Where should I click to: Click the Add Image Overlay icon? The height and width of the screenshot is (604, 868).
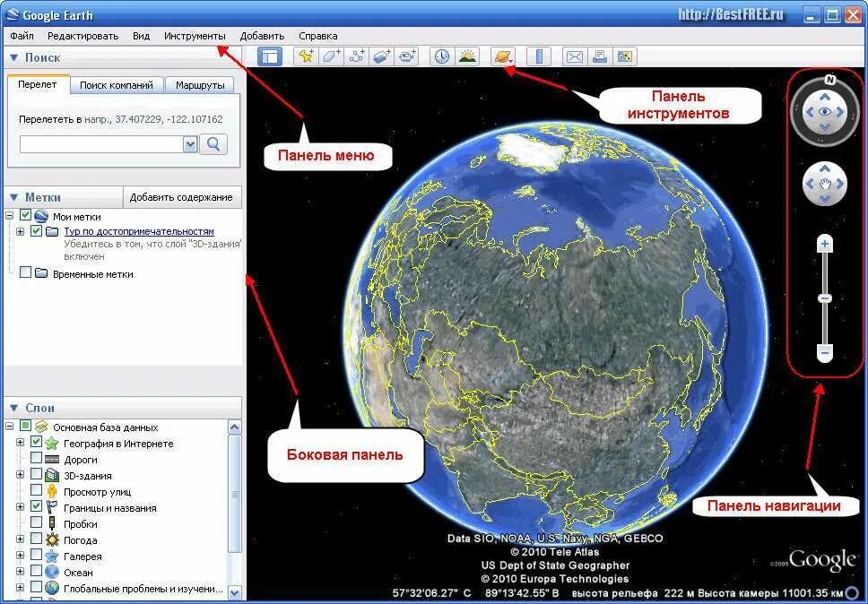[x=381, y=56]
